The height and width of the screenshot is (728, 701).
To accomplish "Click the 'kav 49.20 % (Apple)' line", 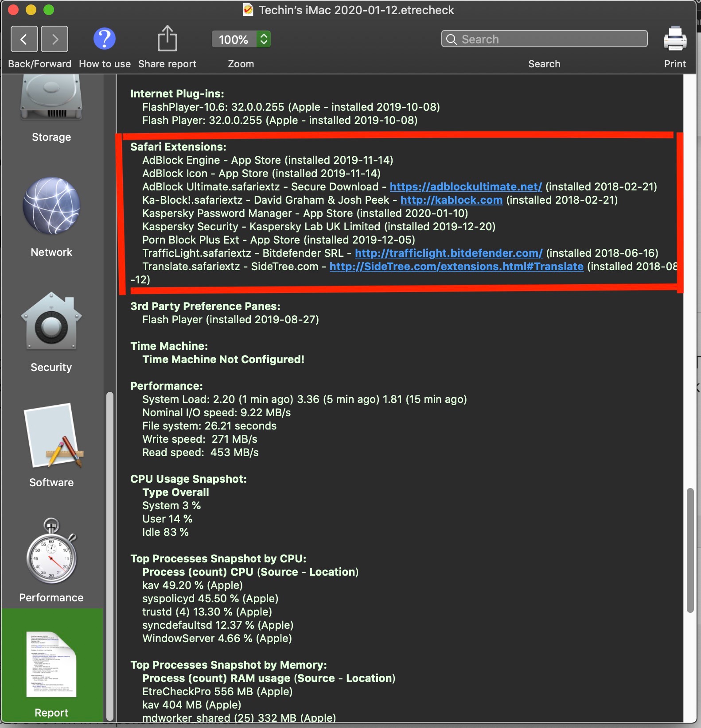I will 192,585.
